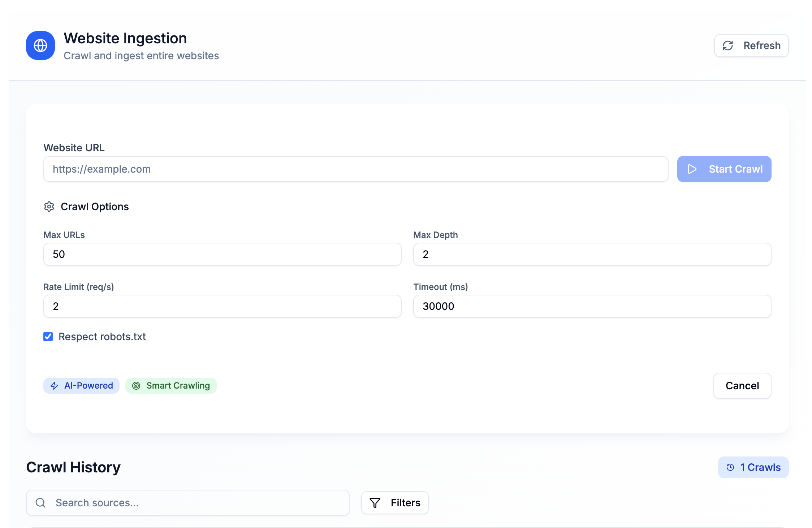
Task: Cancel the current crawl configuration
Action: pyautogui.click(x=741, y=386)
